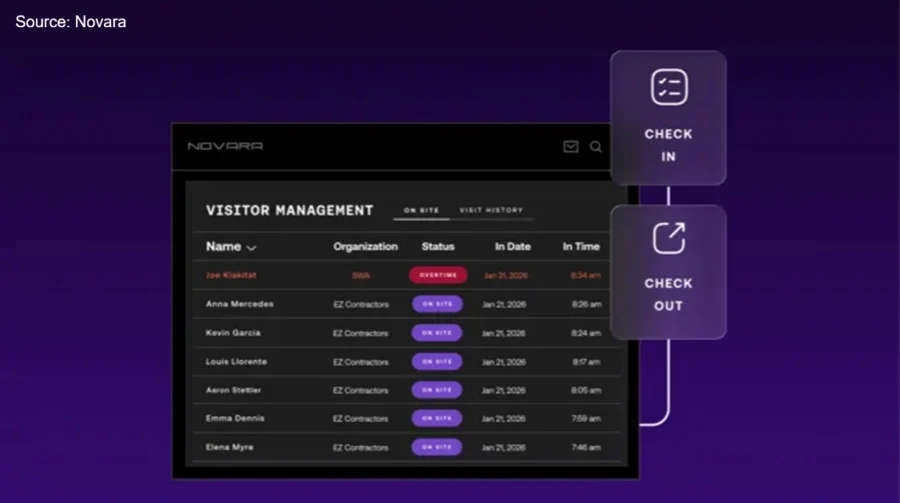This screenshot has height=503, width=900.
Task: Click Kevin Garcia's On Site badge
Action: (437, 332)
